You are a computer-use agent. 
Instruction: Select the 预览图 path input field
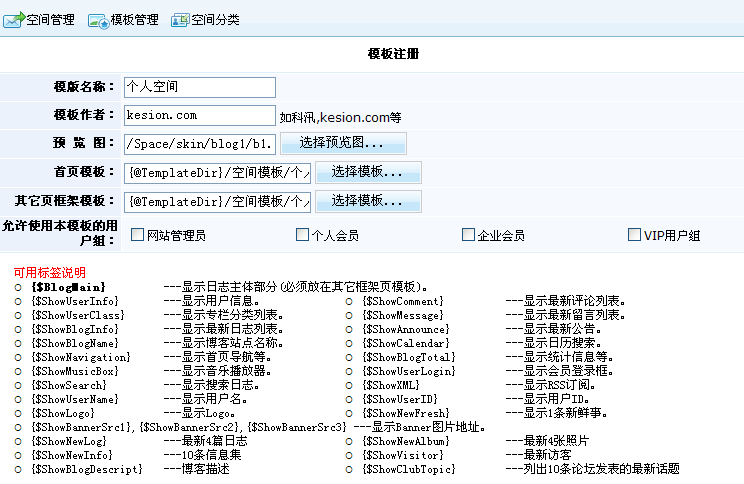point(199,144)
